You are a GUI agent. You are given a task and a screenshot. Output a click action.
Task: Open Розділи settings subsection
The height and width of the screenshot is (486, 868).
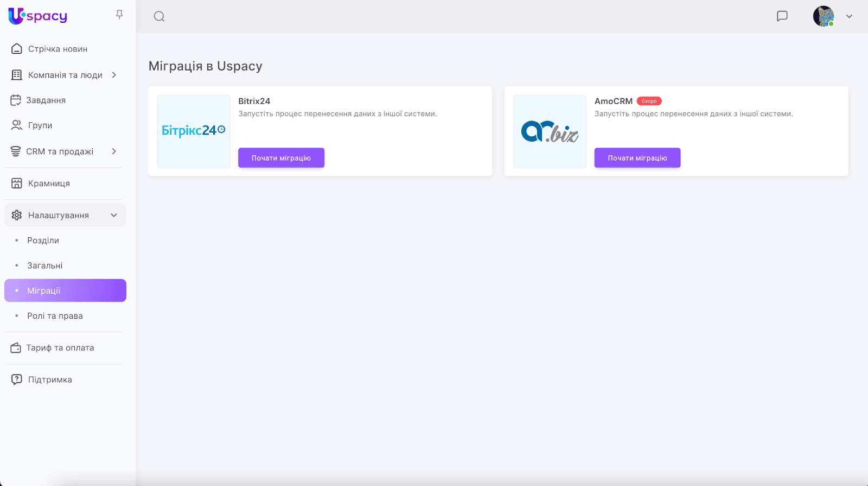coord(43,241)
